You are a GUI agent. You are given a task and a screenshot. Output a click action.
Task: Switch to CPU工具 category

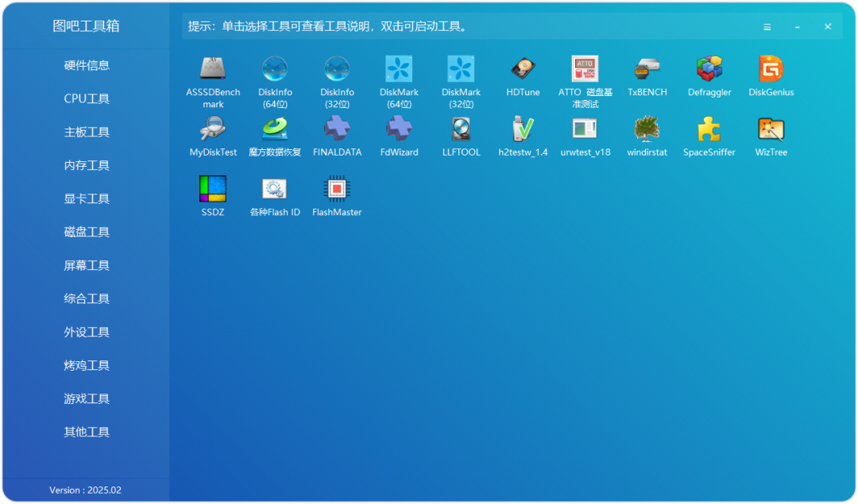(87, 99)
